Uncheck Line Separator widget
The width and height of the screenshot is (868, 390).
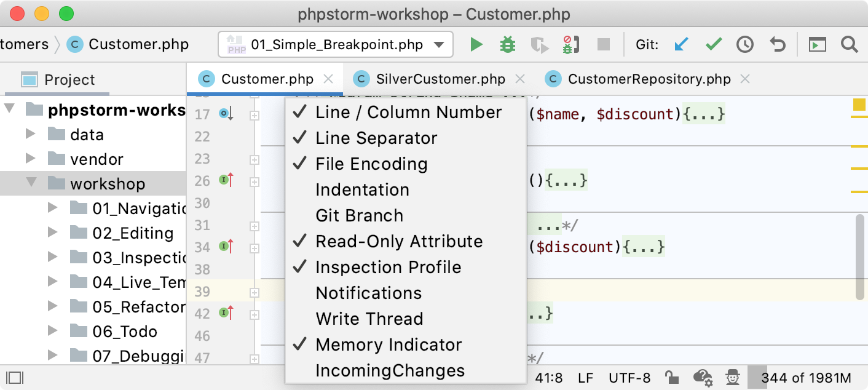pyautogui.click(x=406, y=138)
